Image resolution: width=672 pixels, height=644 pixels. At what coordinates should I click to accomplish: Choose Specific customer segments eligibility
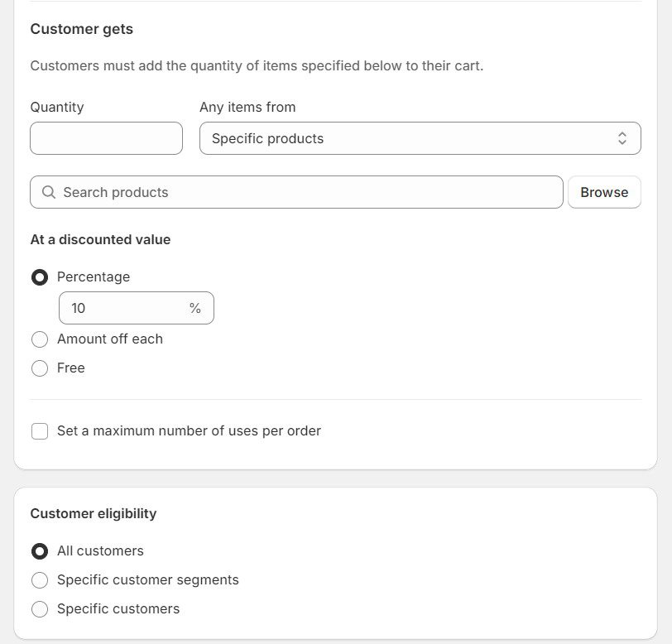tap(40, 580)
